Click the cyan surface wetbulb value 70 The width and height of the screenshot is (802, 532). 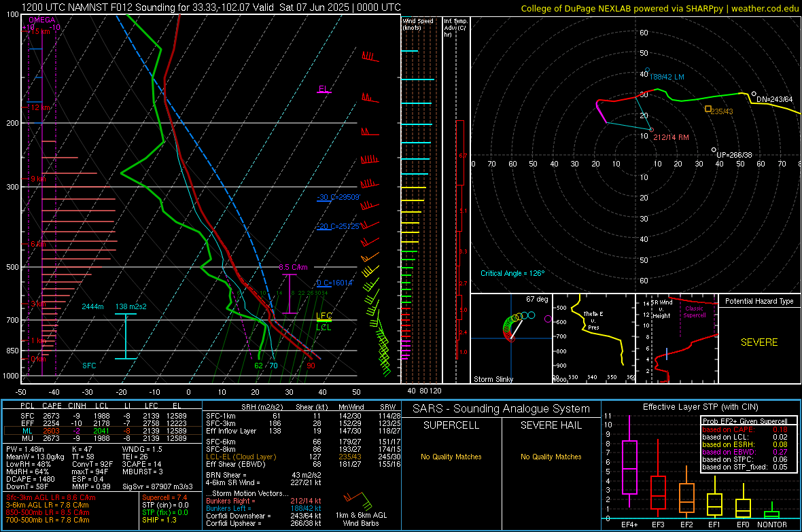[x=274, y=366]
